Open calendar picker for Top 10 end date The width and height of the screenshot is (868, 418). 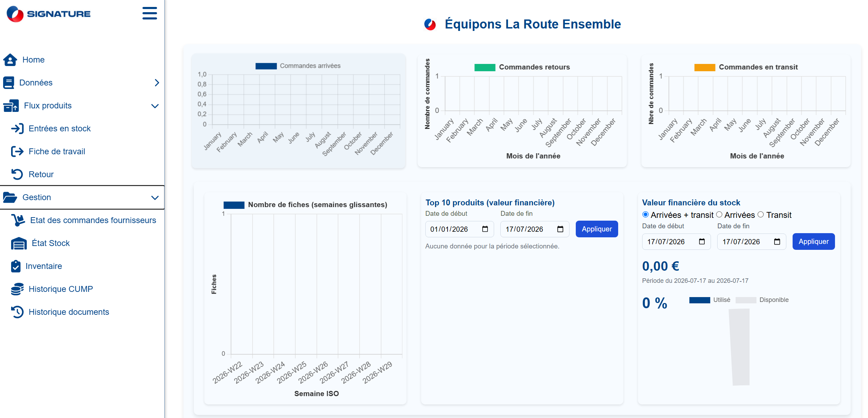click(x=560, y=229)
